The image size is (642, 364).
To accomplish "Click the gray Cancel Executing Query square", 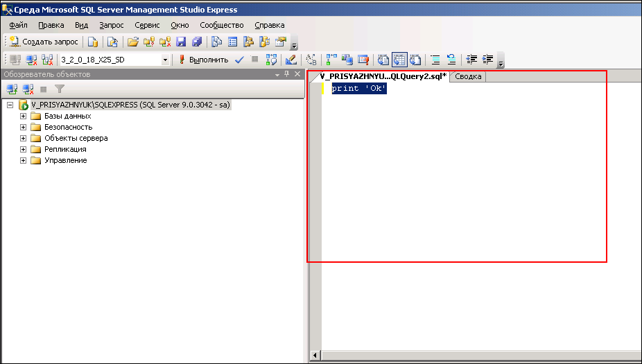I will [x=254, y=60].
